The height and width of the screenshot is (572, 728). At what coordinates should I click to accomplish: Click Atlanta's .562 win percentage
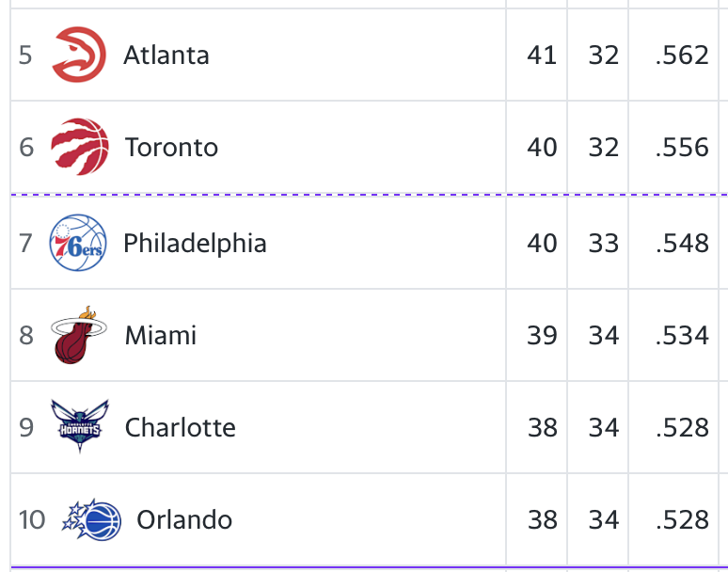(682, 55)
